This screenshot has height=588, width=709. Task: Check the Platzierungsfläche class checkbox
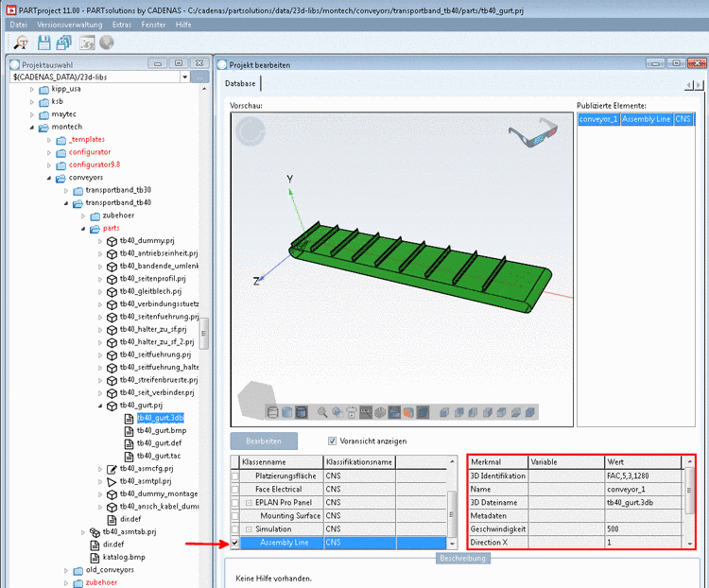coord(234,476)
